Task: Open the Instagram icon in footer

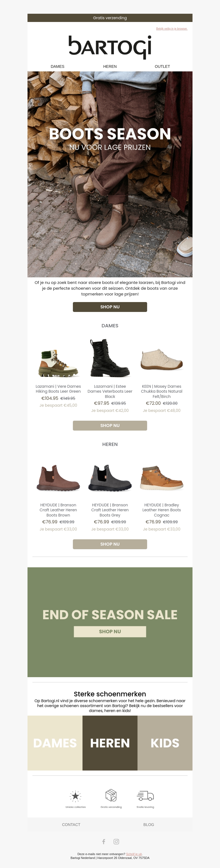Action: (x=116, y=841)
